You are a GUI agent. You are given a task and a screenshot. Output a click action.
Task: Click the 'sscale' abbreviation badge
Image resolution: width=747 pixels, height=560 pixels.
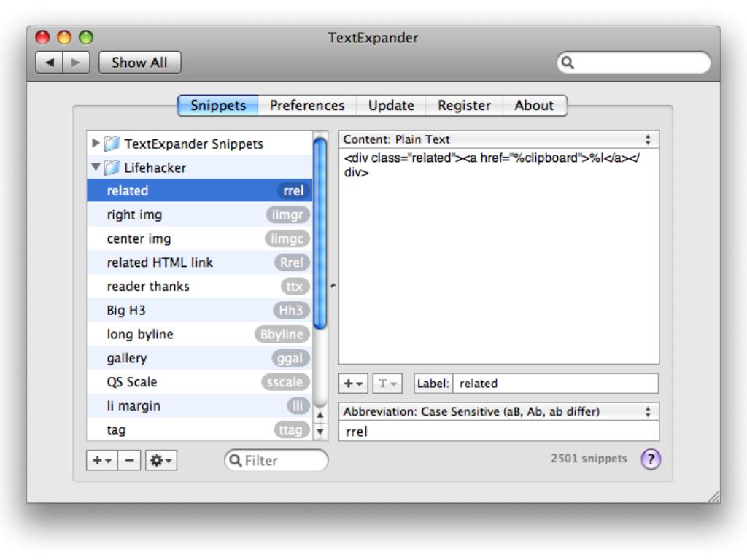pyautogui.click(x=285, y=382)
